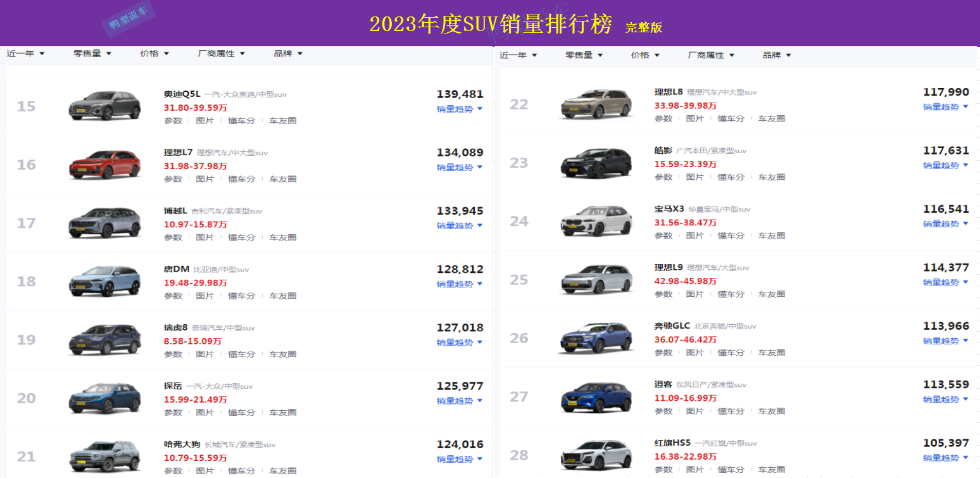Open 车友圈 for 皓影
Viewport: 980px width, 478px height.
[x=772, y=177]
